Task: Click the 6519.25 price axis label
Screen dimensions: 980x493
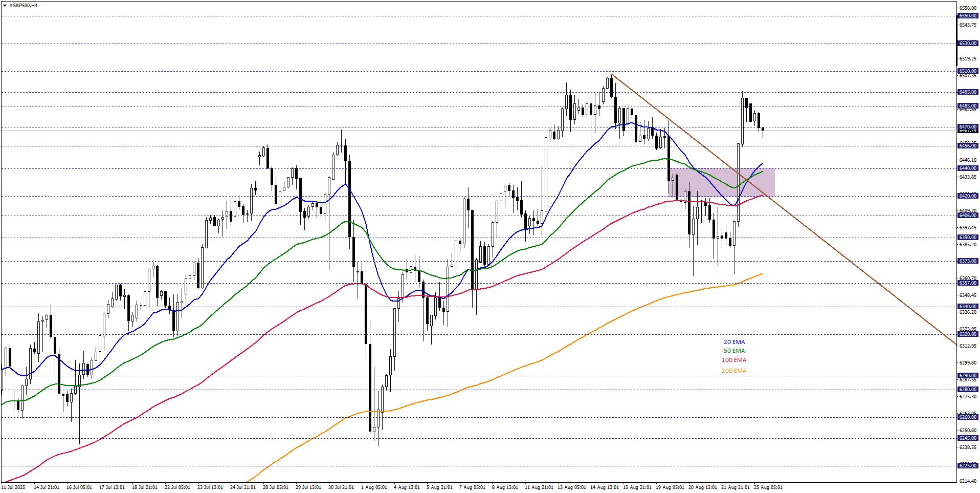Action: (968, 59)
